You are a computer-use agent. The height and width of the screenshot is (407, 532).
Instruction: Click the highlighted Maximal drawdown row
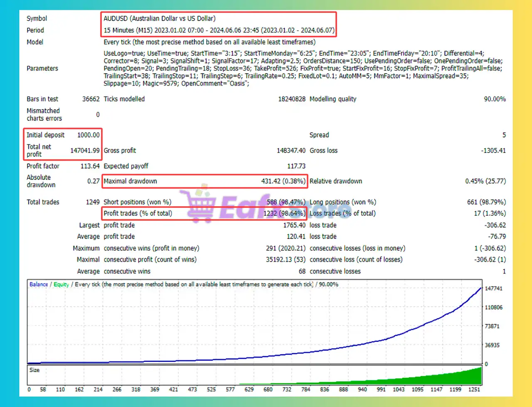coord(204,181)
